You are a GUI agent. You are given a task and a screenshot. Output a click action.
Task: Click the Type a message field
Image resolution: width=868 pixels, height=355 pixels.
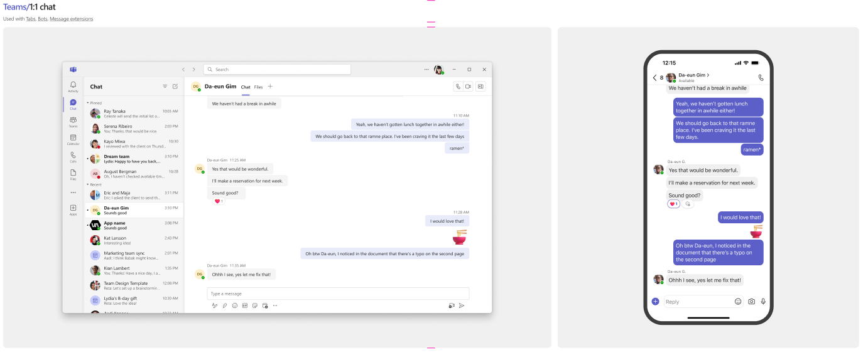tap(338, 294)
